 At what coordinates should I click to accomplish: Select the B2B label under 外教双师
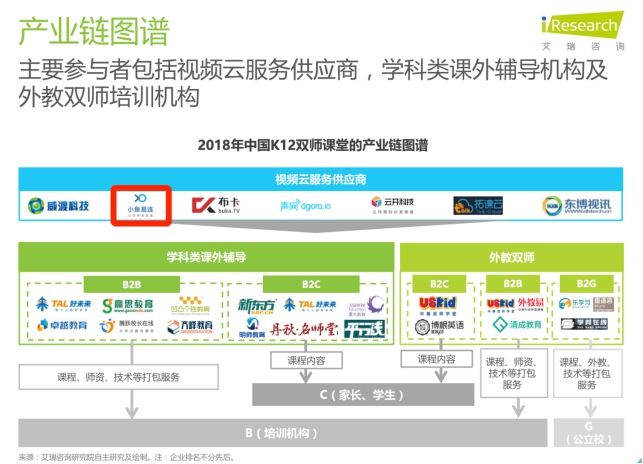click(x=513, y=283)
